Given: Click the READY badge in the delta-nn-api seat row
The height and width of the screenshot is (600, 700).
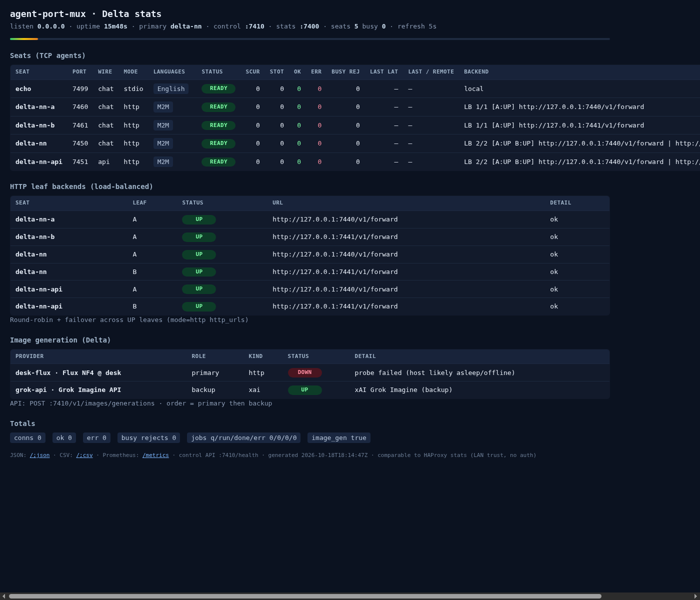Looking at the screenshot, I should (x=218, y=162).
